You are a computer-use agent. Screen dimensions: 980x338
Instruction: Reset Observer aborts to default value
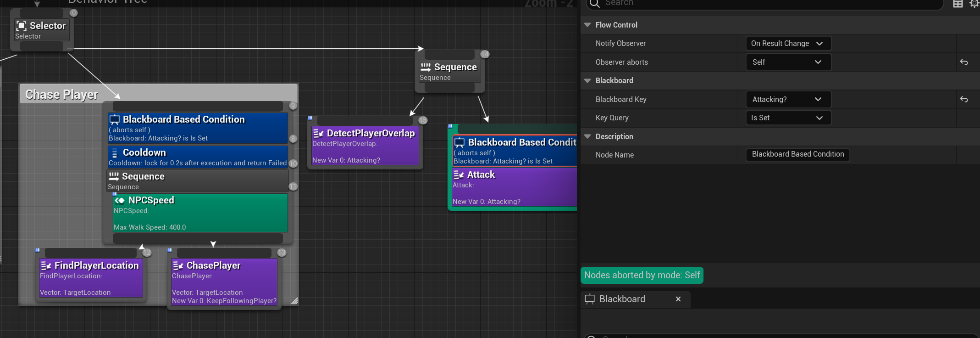point(964,62)
